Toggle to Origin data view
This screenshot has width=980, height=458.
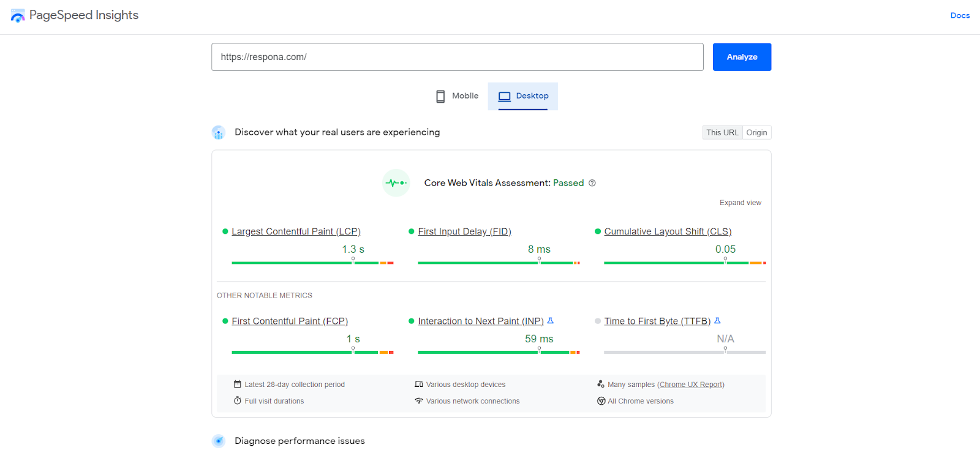click(756, 132)
